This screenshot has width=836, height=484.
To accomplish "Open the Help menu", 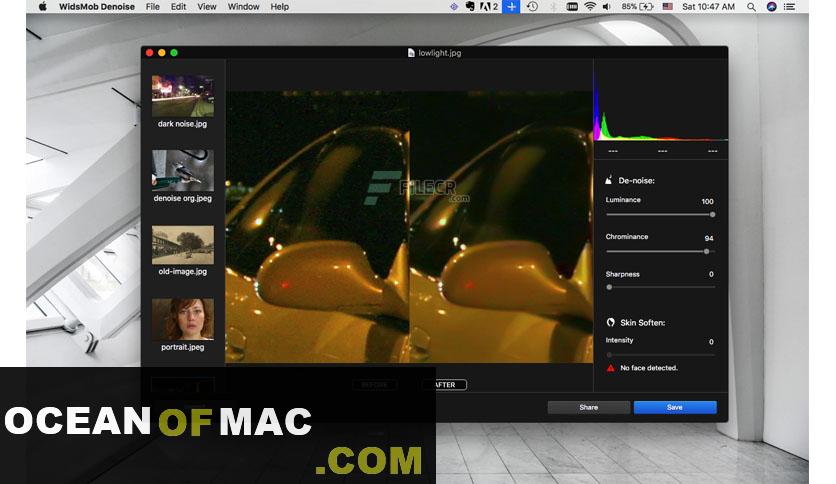I will pos(279,6).
